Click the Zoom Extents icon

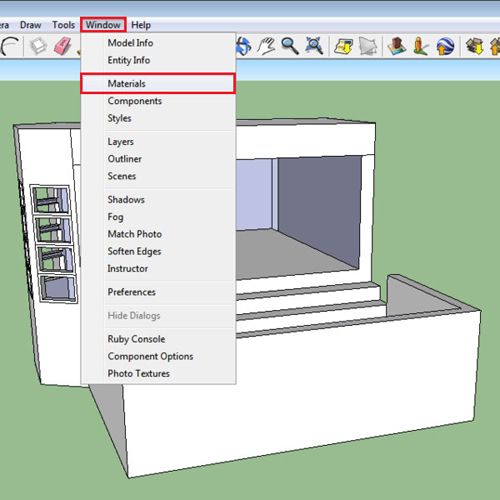coord(314,46)
